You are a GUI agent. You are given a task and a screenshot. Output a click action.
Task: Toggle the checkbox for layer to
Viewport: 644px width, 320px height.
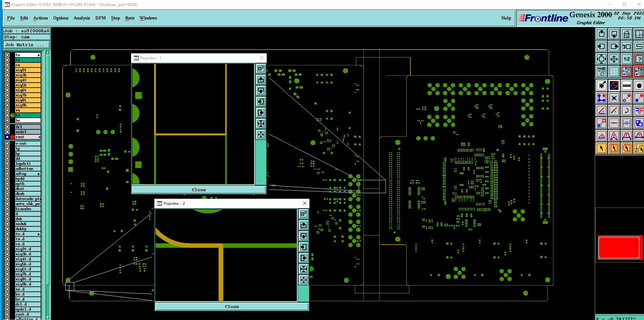[x=7, y=55]
